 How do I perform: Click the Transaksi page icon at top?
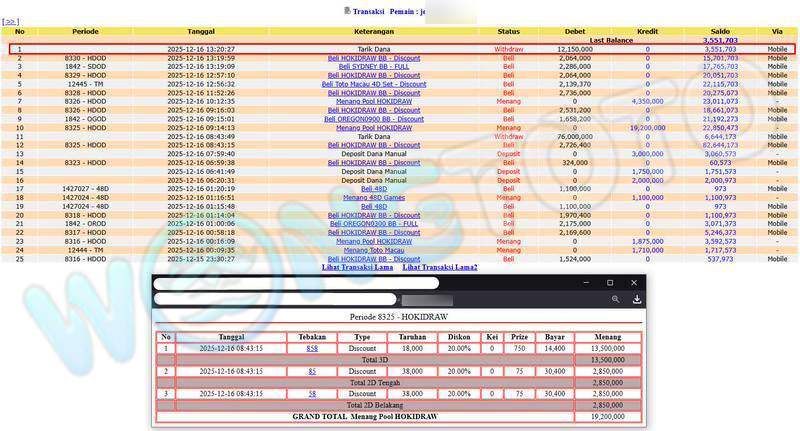click(347, 10)
